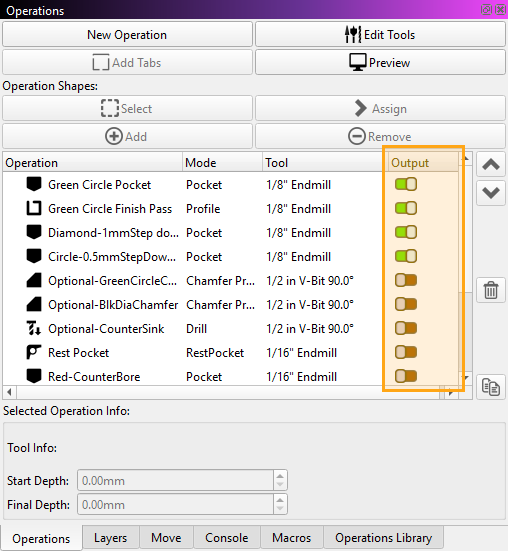Delete operation using trash can icon

click(491, 290)
